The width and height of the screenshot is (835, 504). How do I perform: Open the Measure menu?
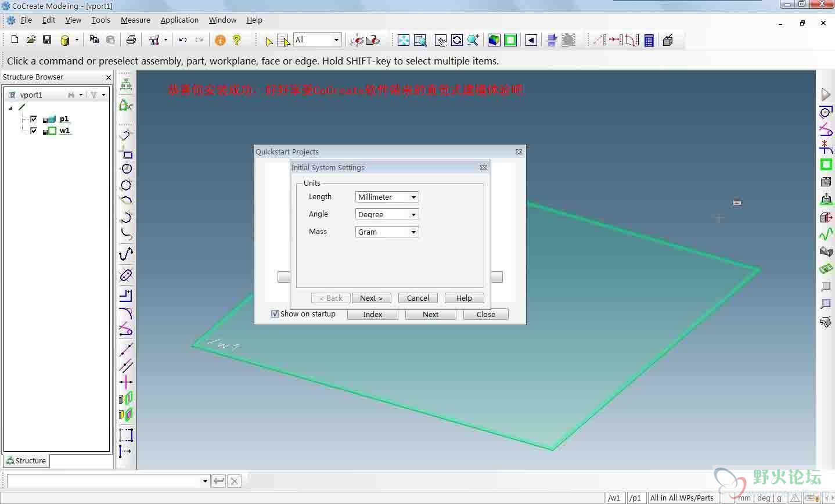[x=135, y=20]
